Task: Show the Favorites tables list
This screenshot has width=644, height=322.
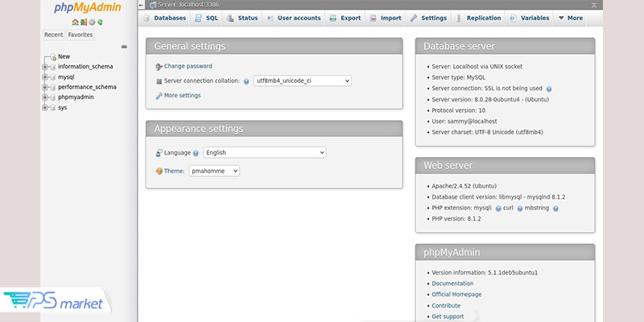Action: 80,35
